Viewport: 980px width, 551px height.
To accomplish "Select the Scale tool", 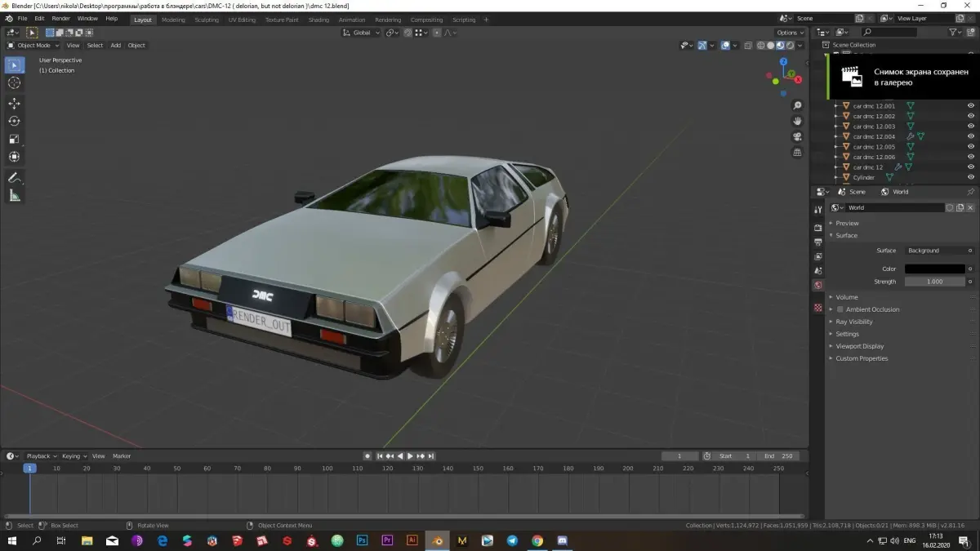I will [15, 139].
